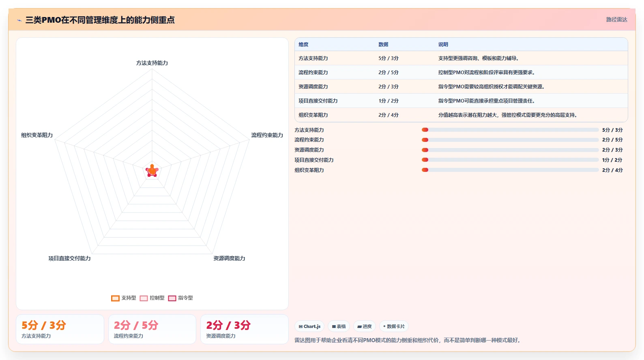Click the 方法支持能力 progress list label
644x360 pixels.
(x=309, y=130)
